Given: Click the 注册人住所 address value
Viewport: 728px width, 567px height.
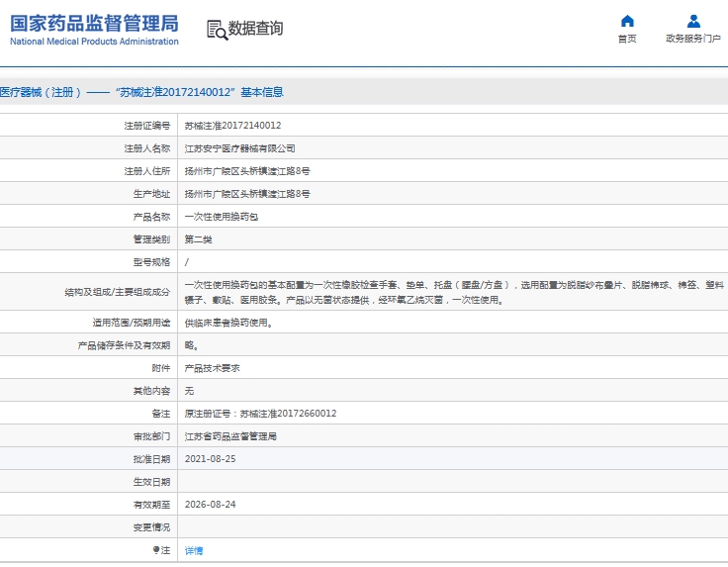Looking at the screenshot, I should click(x=247, y=171).
